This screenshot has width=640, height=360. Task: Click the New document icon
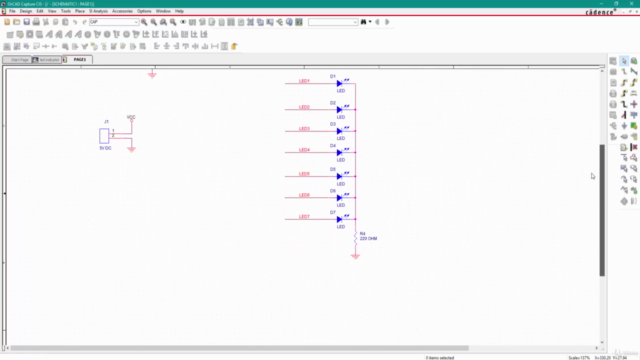(7, 22)
